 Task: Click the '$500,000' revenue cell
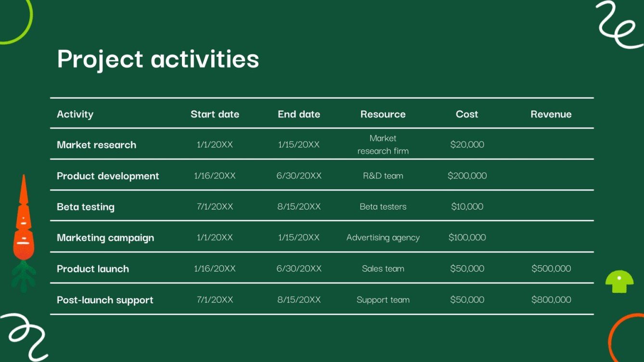click(551, 268)
